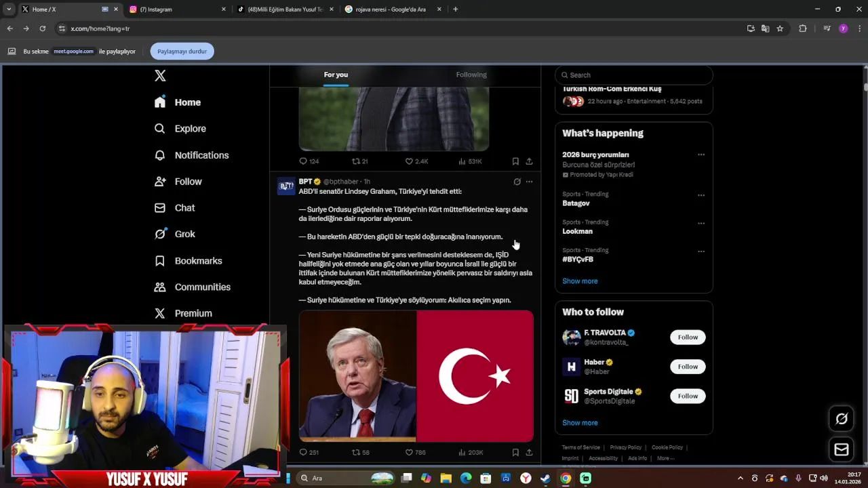Open Chat in the X sidebar
Screen dimensions: 868x488
(174, 208)
